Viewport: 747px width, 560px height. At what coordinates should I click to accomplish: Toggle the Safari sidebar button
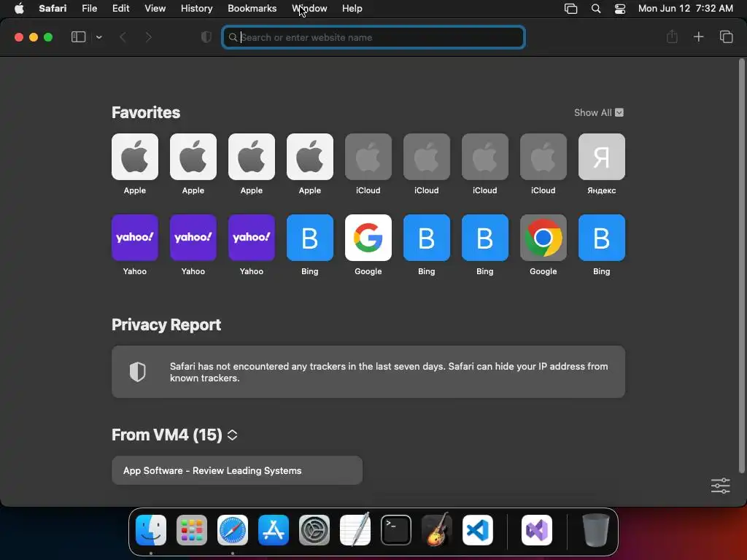[78, 36]
